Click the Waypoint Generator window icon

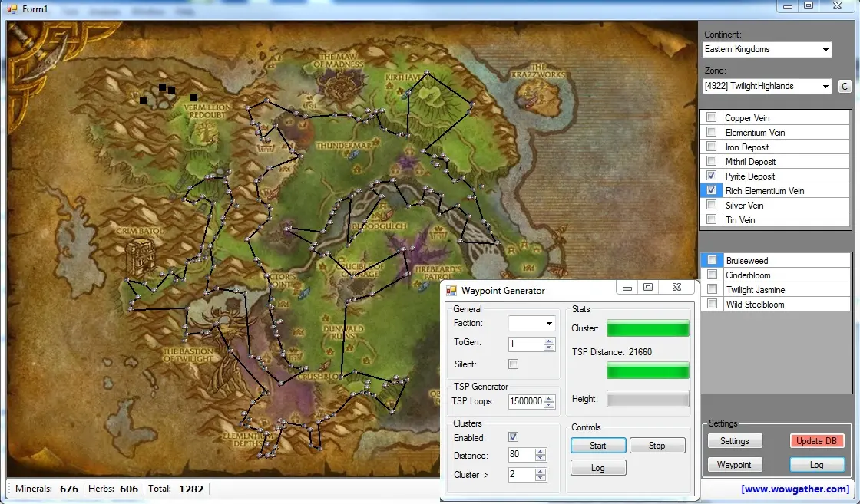click(x=451, y=290)
